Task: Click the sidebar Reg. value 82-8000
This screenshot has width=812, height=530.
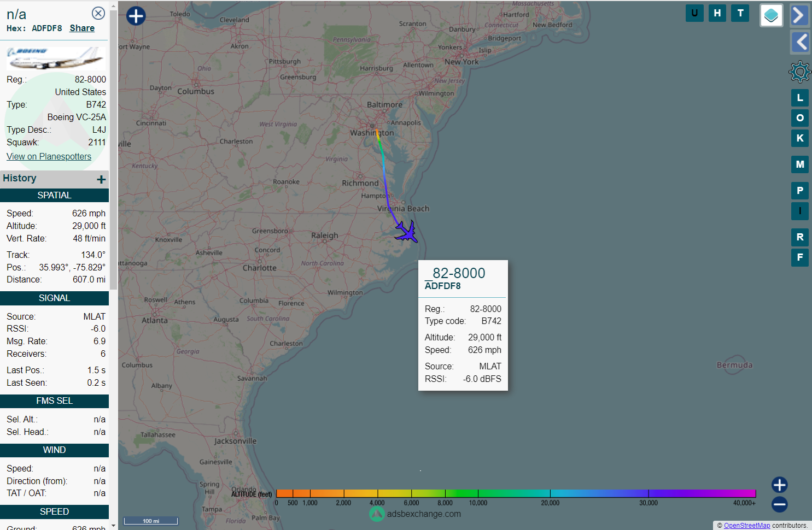Action: tap(90, 79)
